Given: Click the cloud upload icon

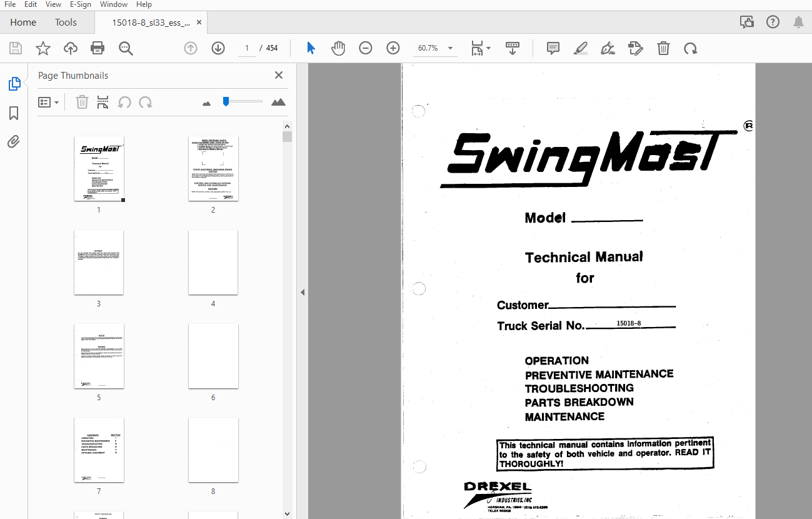Looking at the screenshot, I should [71, 48].
